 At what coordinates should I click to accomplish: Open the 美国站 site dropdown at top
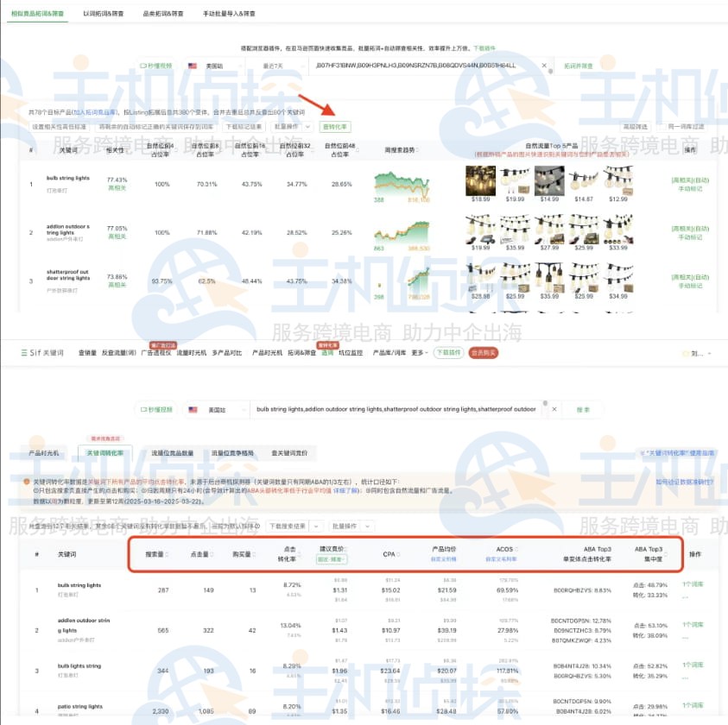(214, 66)
